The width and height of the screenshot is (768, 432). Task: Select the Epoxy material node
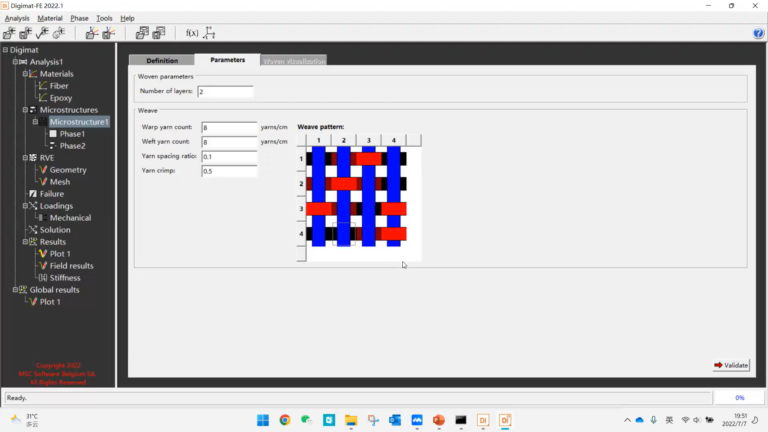(x=61, y=98)
